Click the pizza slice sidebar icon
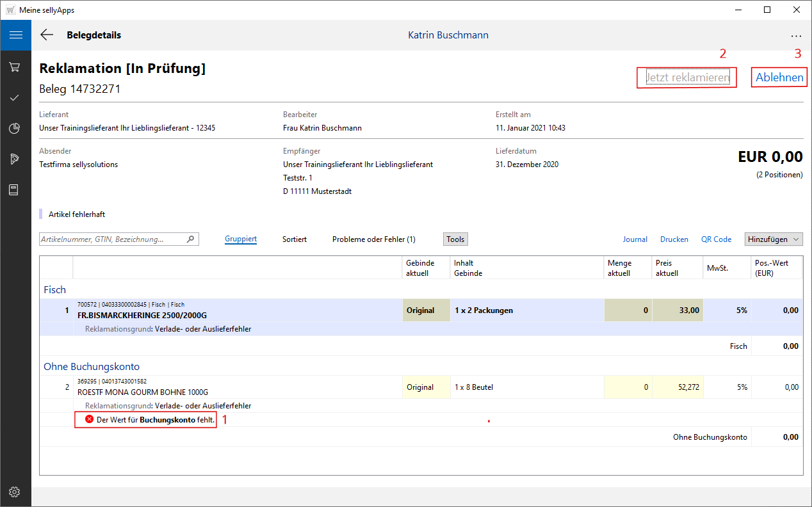 (x=15, y=159)
